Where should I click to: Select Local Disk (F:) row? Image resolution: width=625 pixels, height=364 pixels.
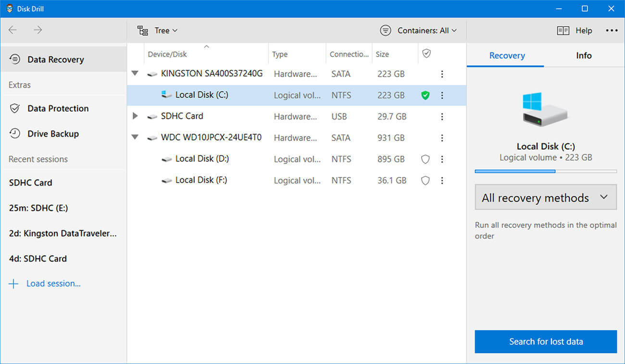pos(296,180)
